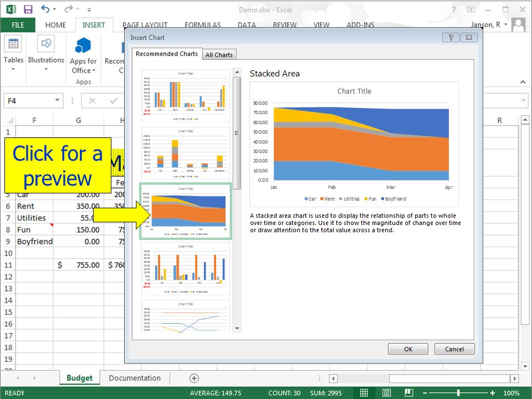
Task: Click cell containing Utilities
Action: point(34,218)
